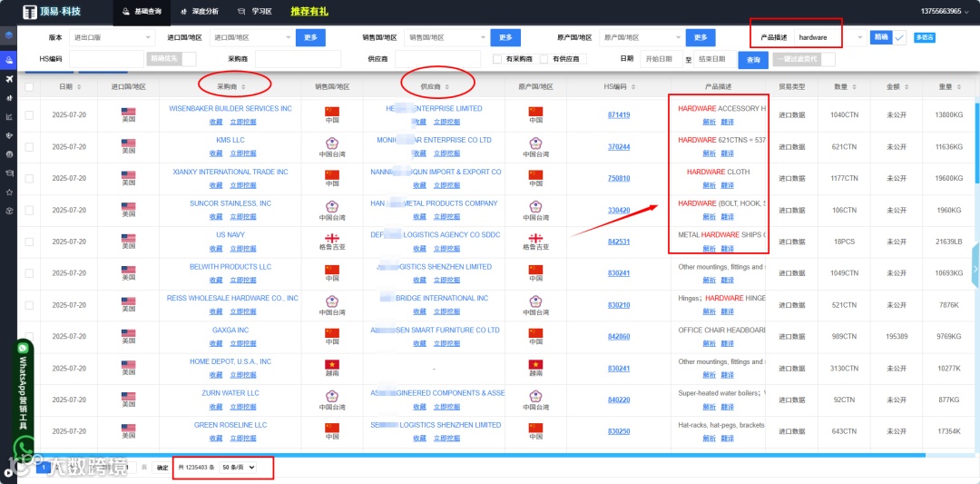Click the 开始日期 start date field
This screenshot has width=980, height=484.
[661, 59]
